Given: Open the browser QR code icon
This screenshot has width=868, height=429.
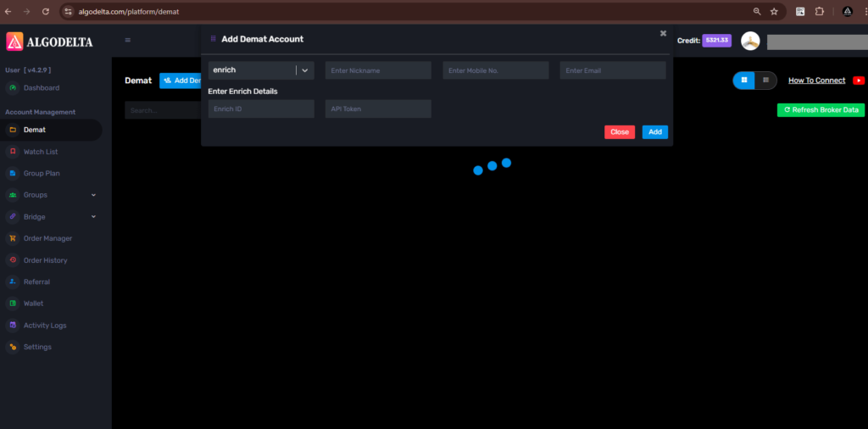Looking at the screenshot, I should (x=800, y=12).
